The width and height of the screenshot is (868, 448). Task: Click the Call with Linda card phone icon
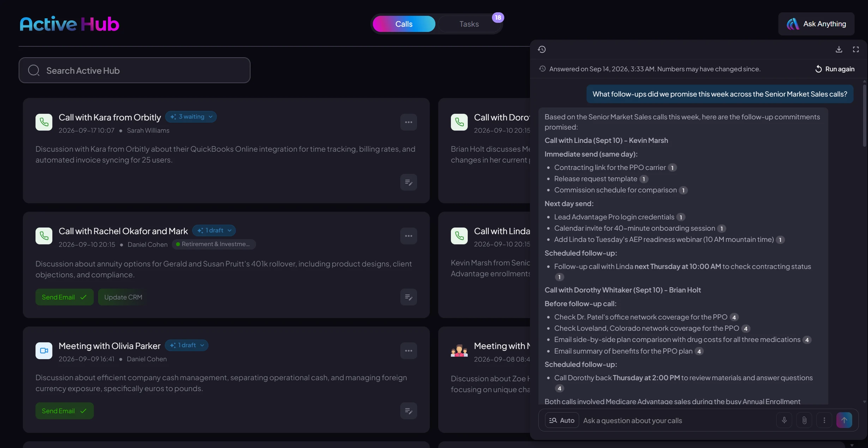459,236
